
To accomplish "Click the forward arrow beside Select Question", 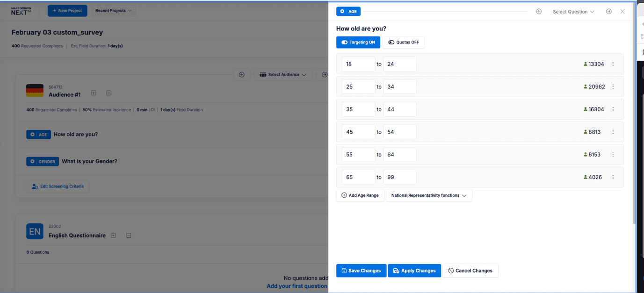I will coord(609,11).
